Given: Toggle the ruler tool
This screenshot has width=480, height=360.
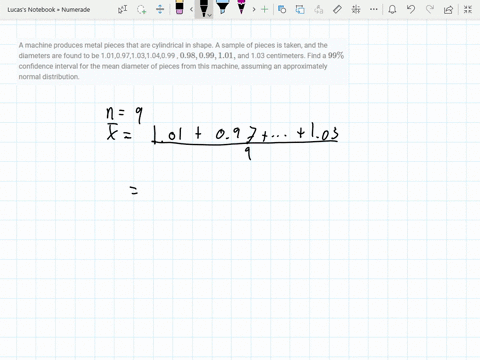Looking at the screenshot, I should point(337,9).
